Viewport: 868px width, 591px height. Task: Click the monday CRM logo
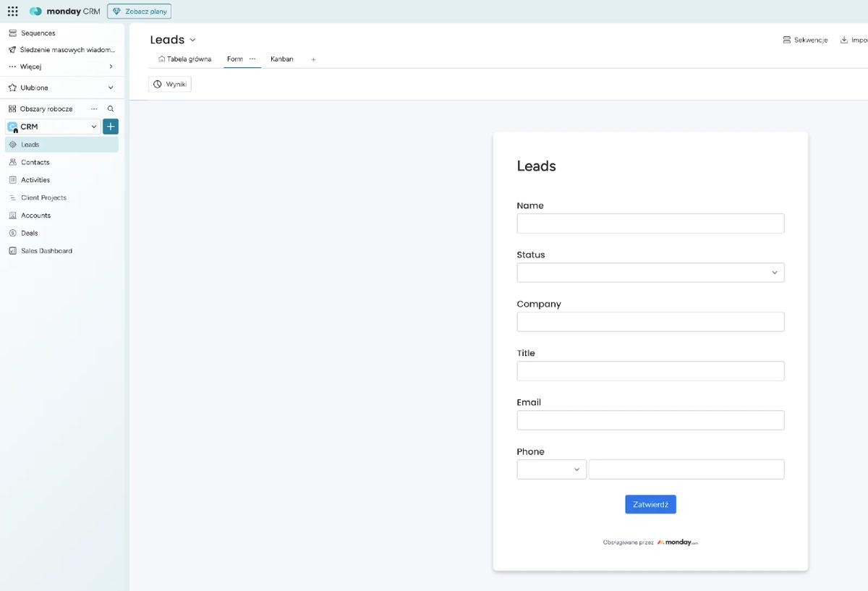click(65, 12)
